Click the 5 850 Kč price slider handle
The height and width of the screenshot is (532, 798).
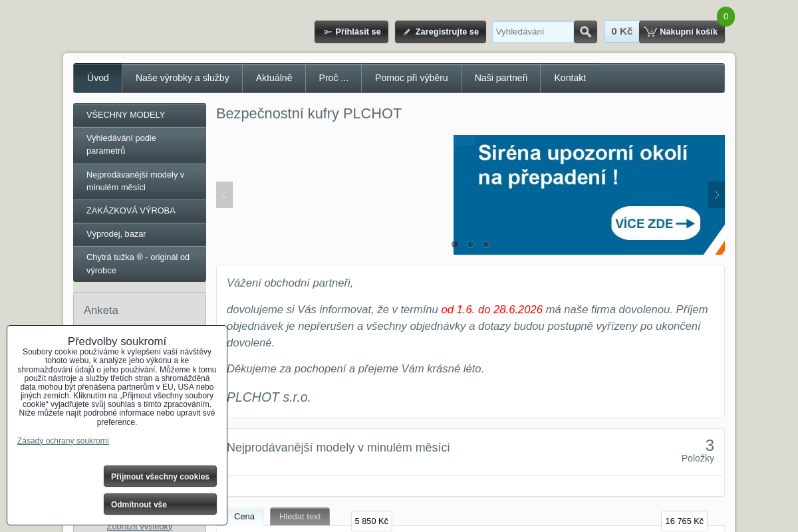click(372, 521)
